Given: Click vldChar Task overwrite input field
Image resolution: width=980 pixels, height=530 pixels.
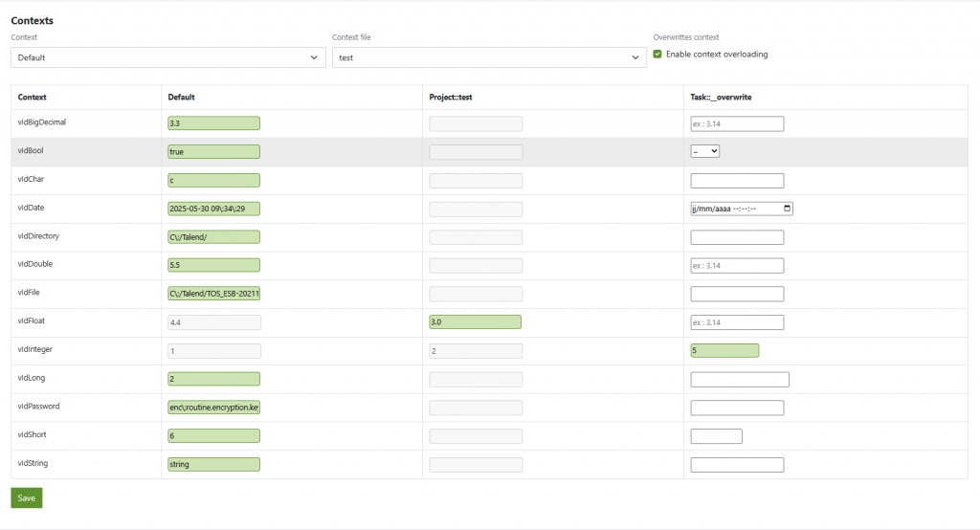Looking at the screenshot, I should [737, 181].
